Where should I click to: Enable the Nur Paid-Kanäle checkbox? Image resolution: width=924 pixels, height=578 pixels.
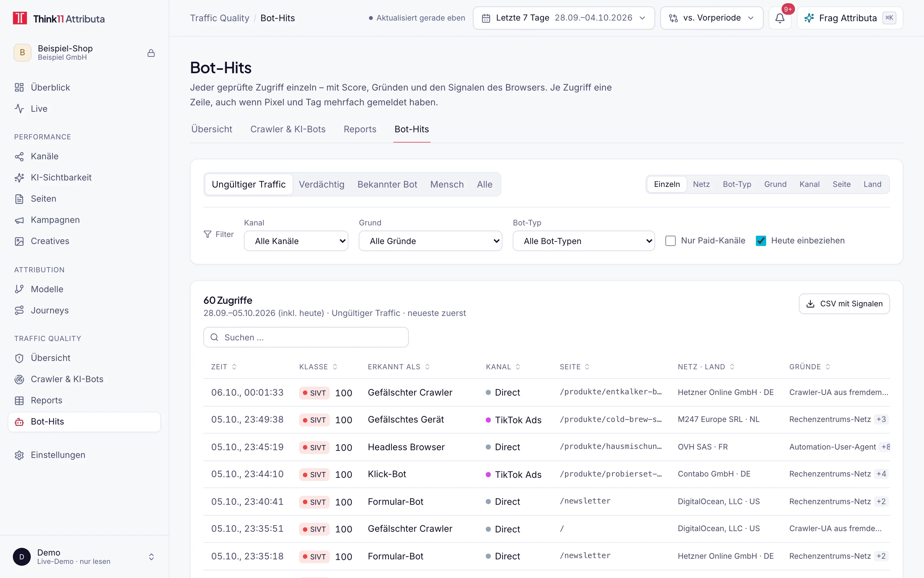point(671,241)
